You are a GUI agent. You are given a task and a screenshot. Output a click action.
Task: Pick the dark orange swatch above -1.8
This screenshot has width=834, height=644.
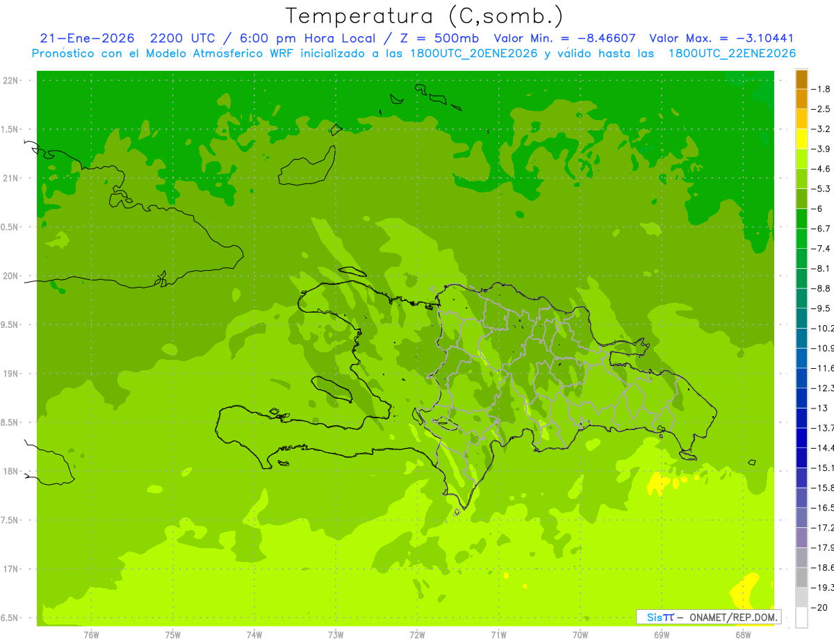(801, 79)
